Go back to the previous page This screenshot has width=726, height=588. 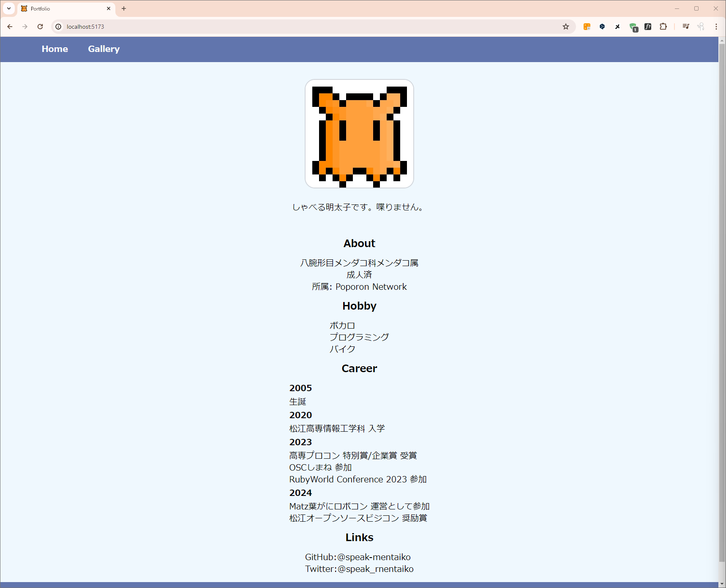10,27
